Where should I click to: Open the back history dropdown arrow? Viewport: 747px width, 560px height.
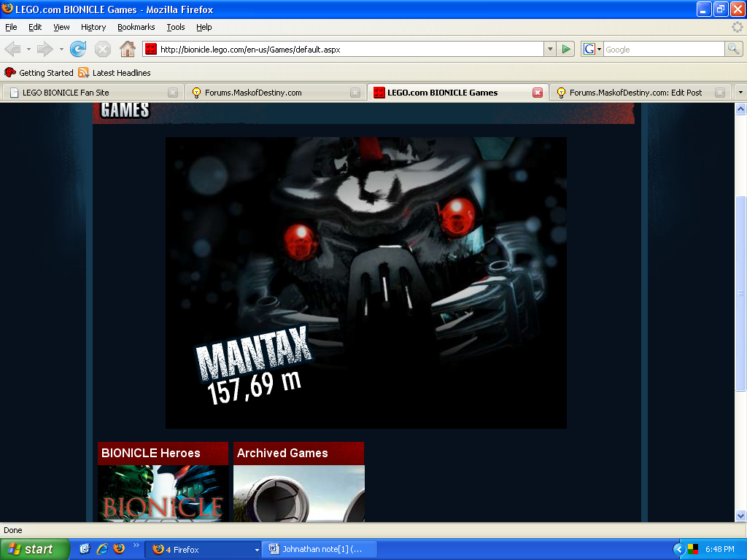(28, 49)
